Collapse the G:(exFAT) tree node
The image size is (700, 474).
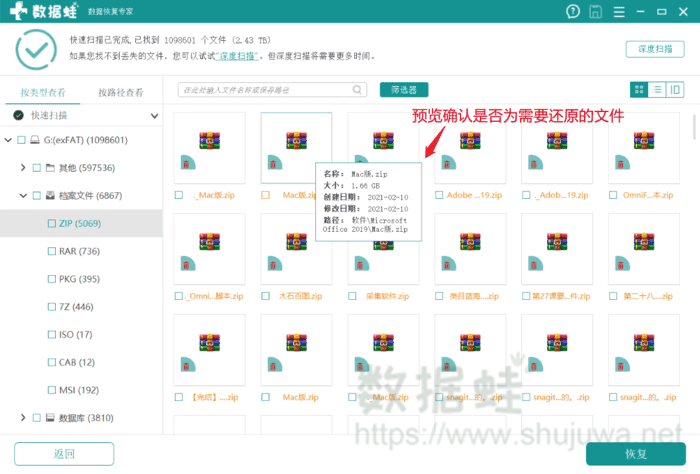coord(8,140)
